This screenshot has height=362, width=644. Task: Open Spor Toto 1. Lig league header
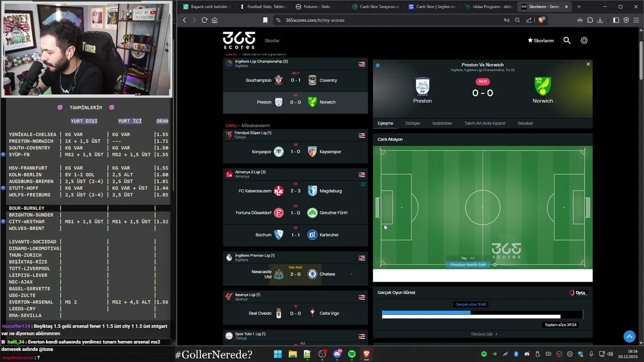tap(295, 336)
